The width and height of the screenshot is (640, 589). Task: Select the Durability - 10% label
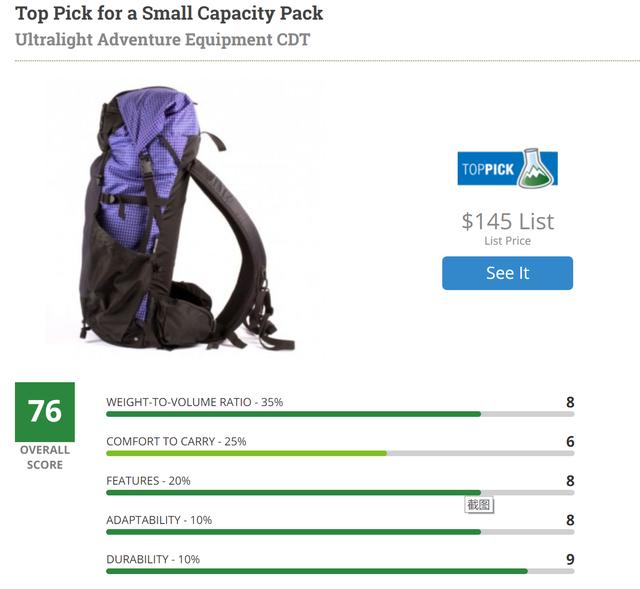153,559
